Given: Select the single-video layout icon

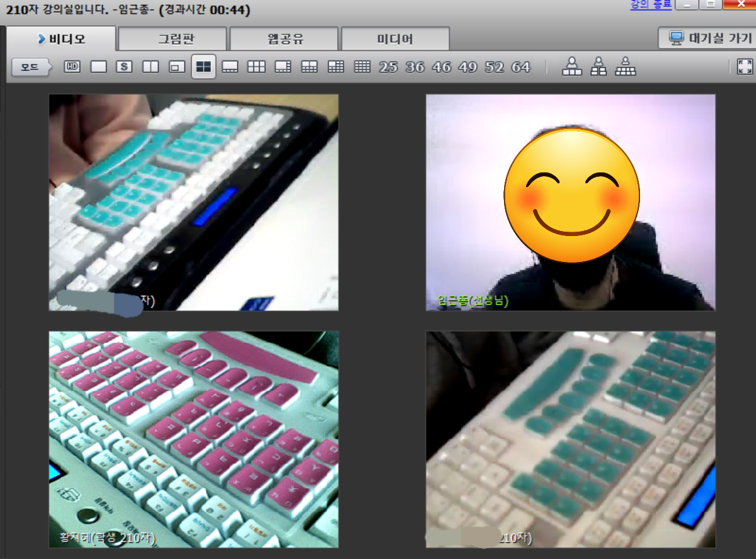Looking at the screenshot, I should pos(99,67).
